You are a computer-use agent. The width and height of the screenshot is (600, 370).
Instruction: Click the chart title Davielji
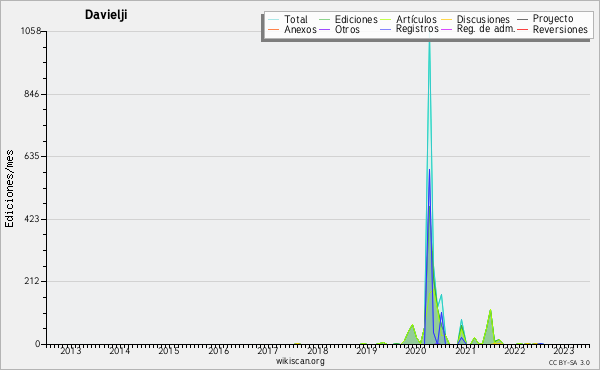tap(106, 15)
